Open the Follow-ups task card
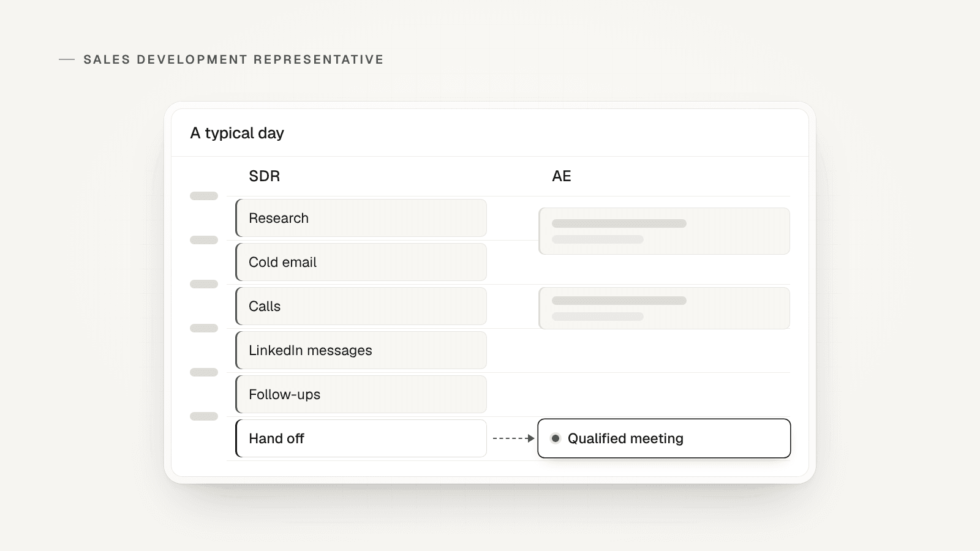Viewport: 980px width, 551px height. pyautogui.click(x=361, y=394)
